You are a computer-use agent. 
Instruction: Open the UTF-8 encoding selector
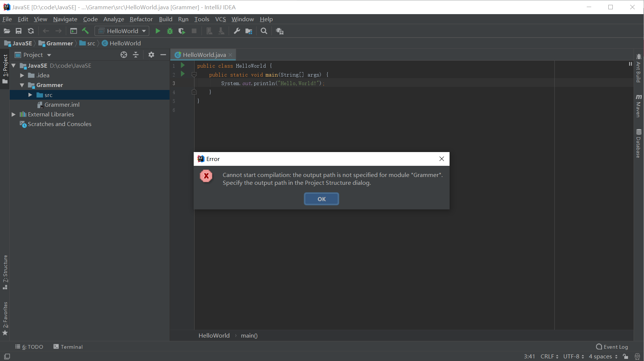(574, 357)
